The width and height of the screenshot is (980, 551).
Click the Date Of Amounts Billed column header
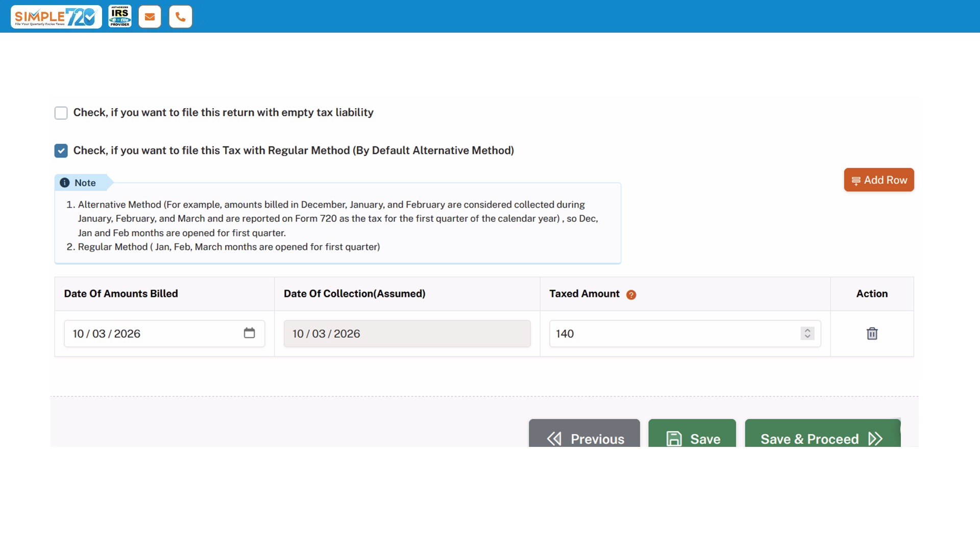[x=121, y=294]
